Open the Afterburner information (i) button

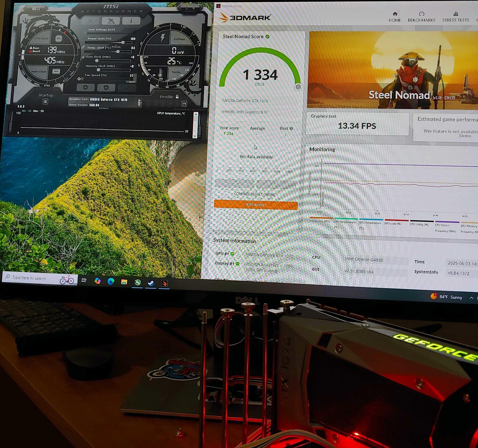pos(131,21)
